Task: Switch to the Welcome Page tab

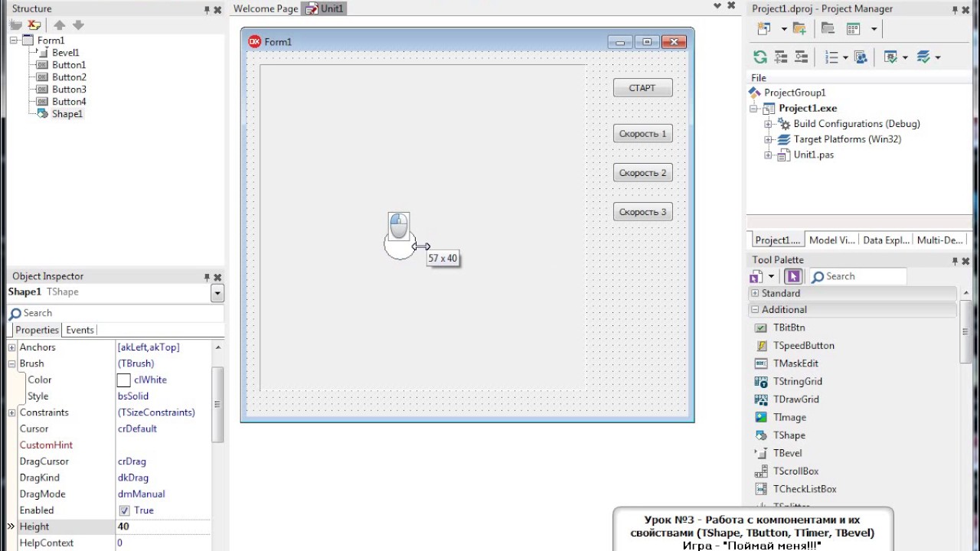Action: point(266,9)
